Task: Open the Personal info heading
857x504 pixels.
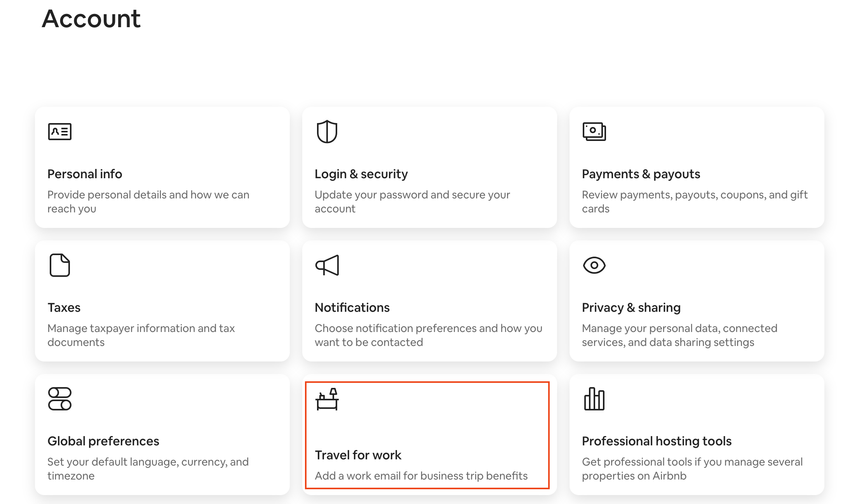Action: tap(85, 174)
